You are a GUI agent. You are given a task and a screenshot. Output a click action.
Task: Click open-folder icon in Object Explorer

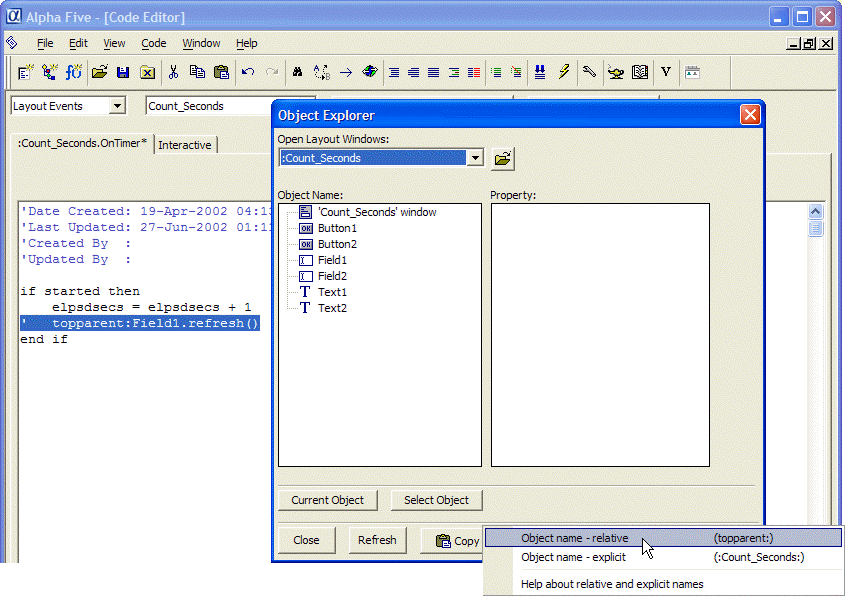point(503,159)
